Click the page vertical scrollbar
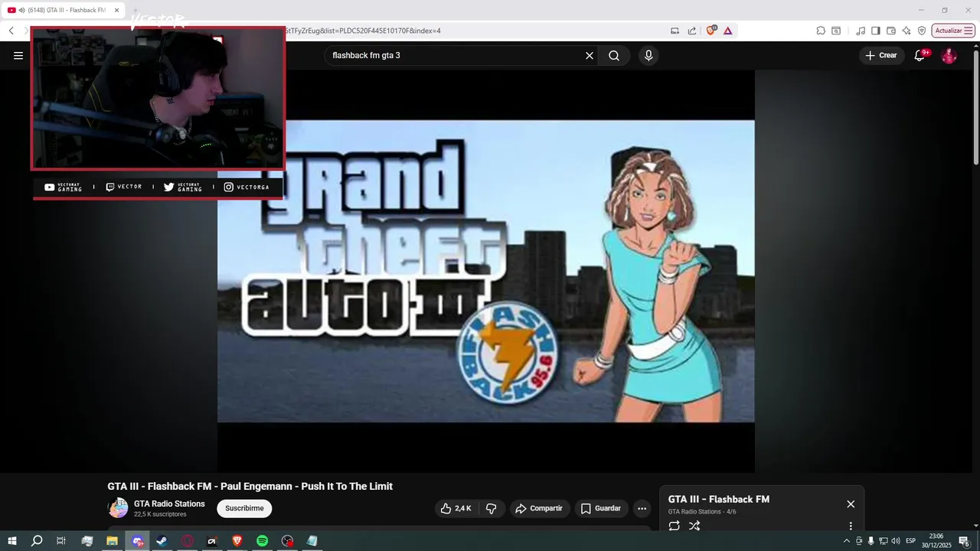Image resolution: width=980 pixels, height=551 pixels. [x=975, y=107]
